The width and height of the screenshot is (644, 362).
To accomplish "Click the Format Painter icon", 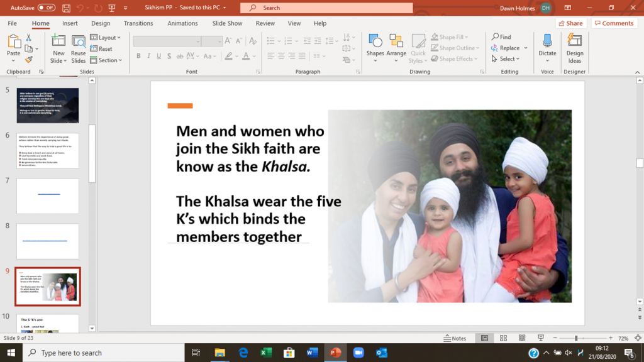I will (x=29, y=60).
